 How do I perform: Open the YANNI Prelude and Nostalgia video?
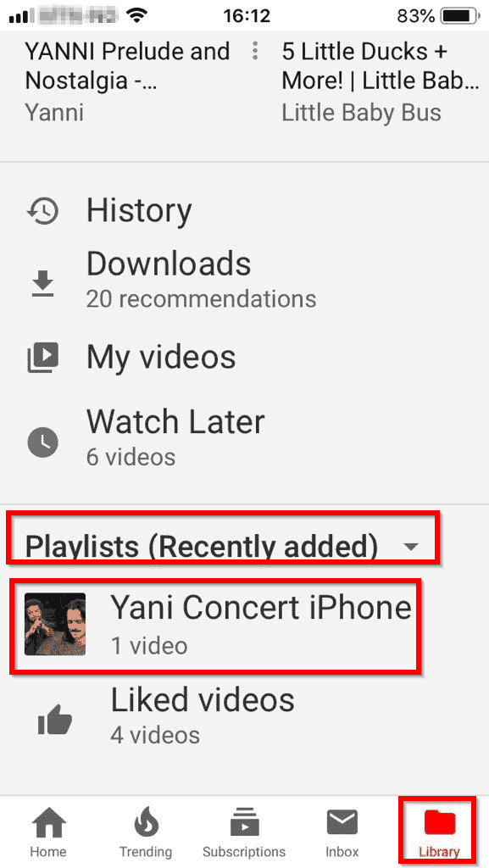[x=128, y=66]
